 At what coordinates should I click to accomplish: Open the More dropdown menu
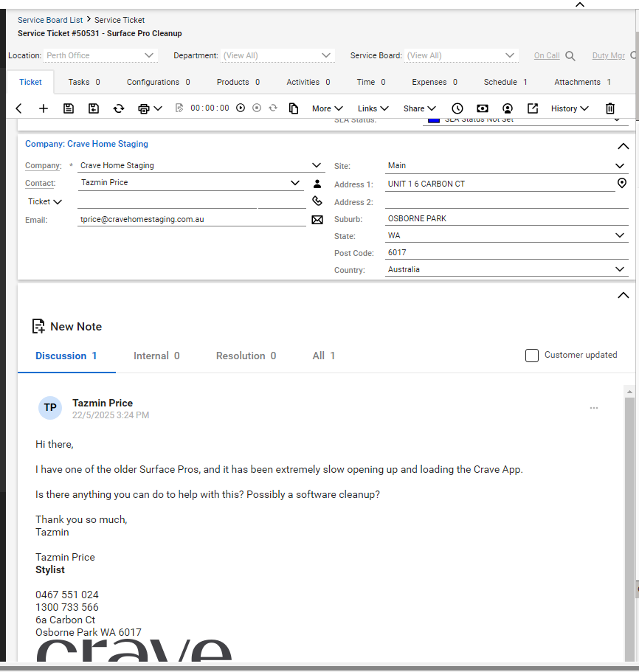[x=328, y=108]
